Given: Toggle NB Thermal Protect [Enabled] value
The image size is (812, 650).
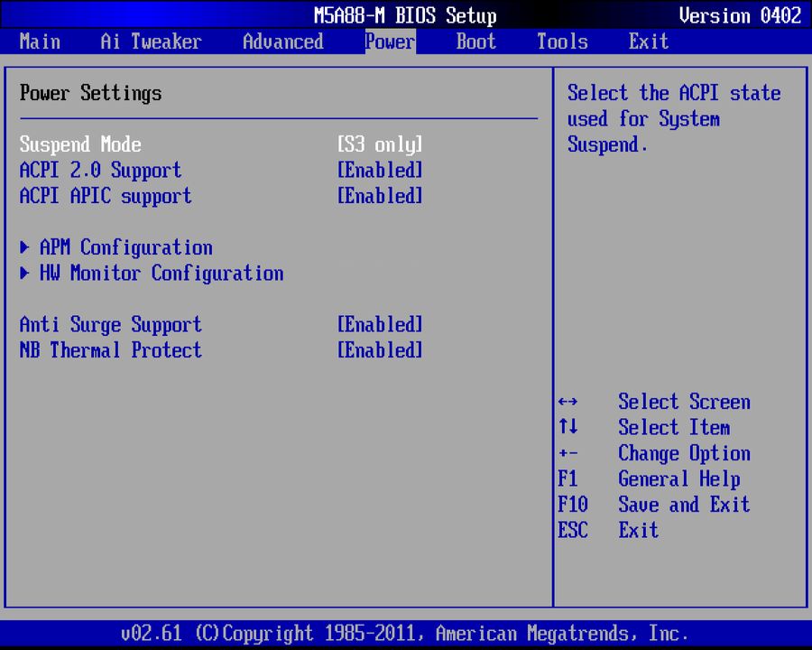Looking at the screenshot, I should coord(380,350).
